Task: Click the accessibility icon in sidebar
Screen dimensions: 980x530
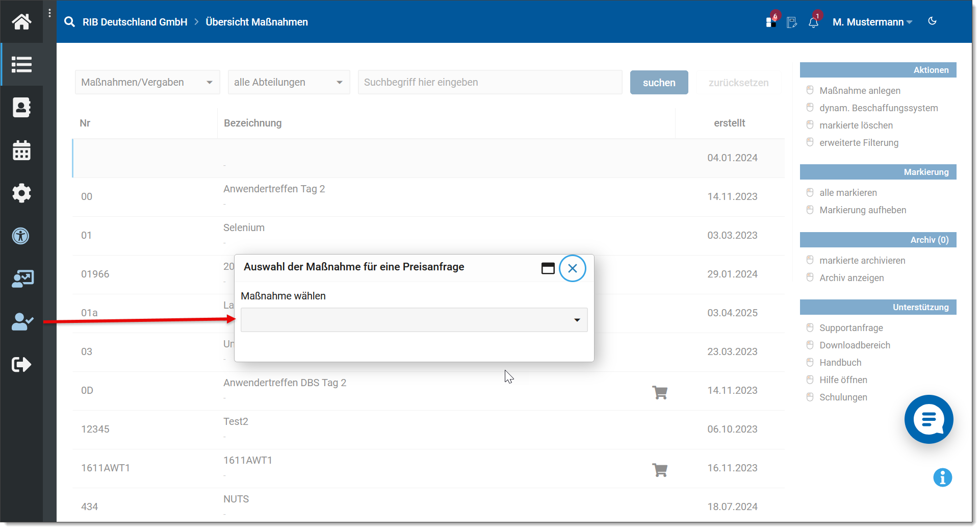Action: pos(21,236)
